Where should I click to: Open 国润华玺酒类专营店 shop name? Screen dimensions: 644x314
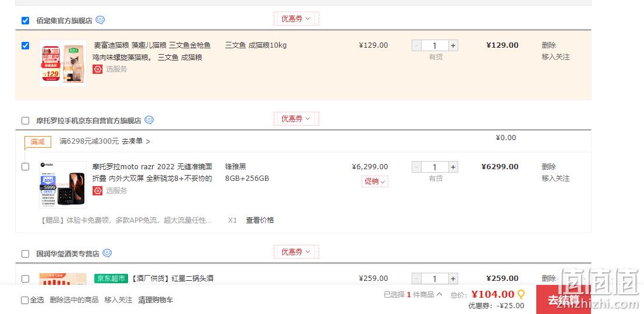click(68, 254)
